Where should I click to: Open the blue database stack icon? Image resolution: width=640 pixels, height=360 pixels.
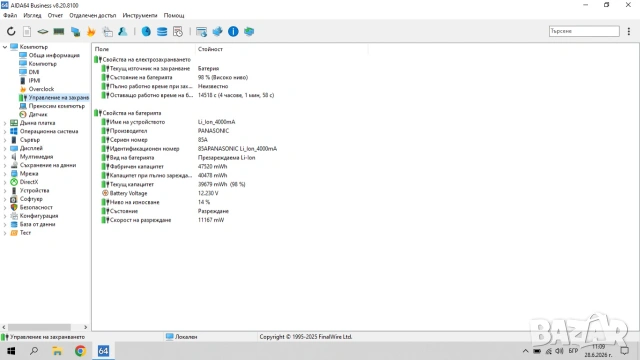[162, 31]
